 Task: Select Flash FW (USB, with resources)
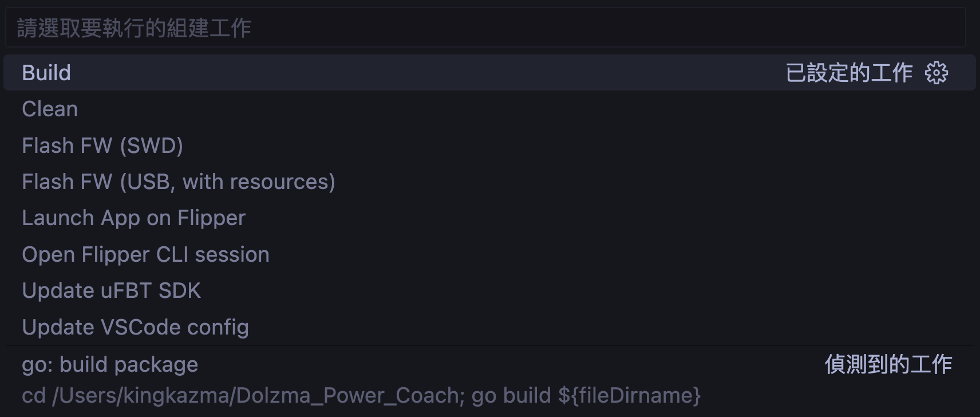[178, 182]
